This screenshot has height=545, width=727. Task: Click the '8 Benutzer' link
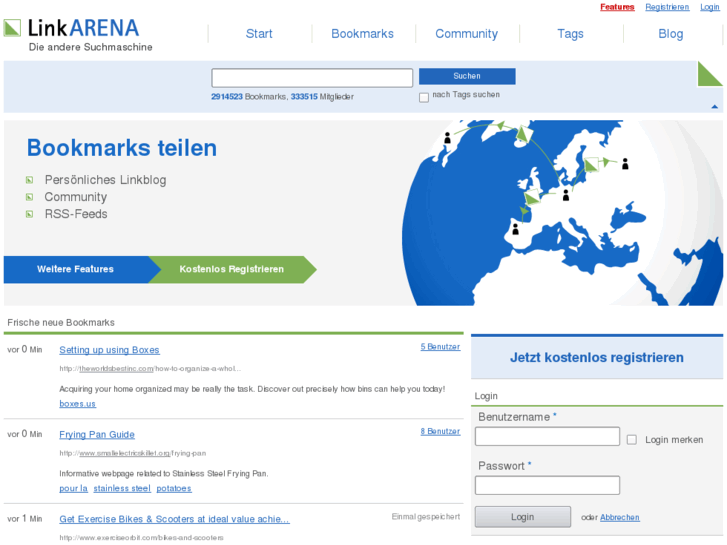tap(440, 431)
